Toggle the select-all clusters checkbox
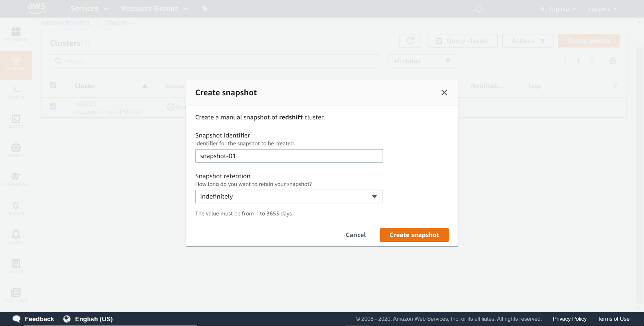Screen dimensions: 644x326 (53, 85)
